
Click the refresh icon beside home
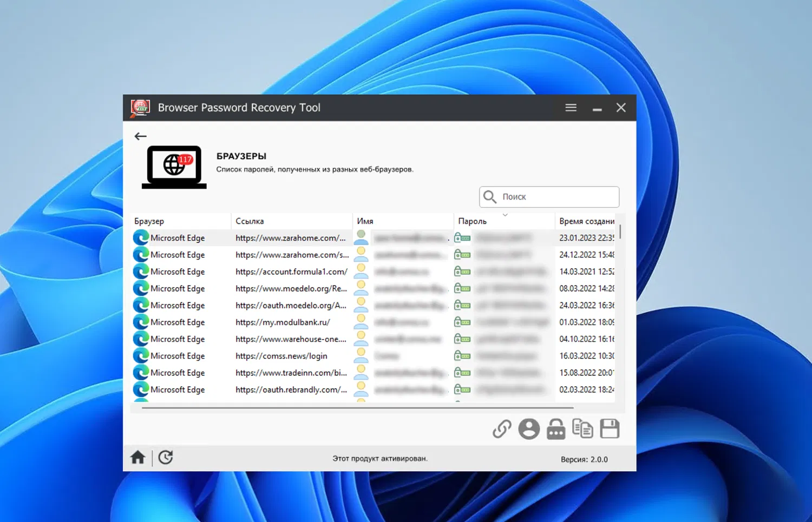coord(166,458)
